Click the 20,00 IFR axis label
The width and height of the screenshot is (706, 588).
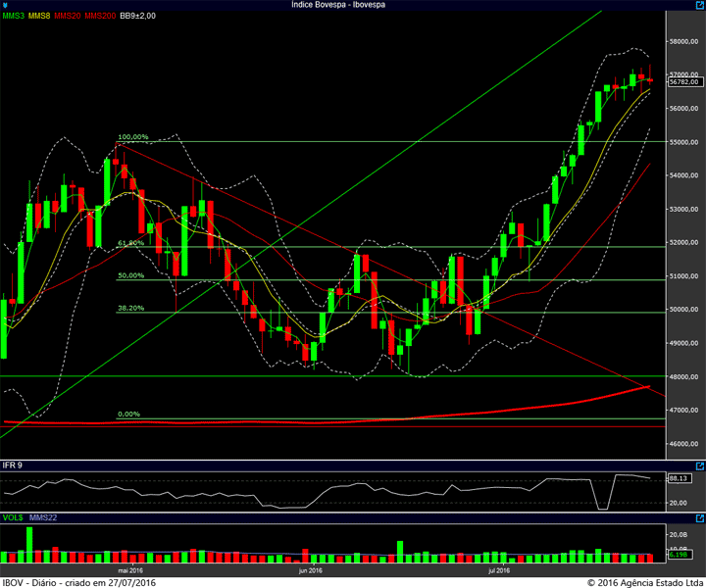[x=679, y=503]
